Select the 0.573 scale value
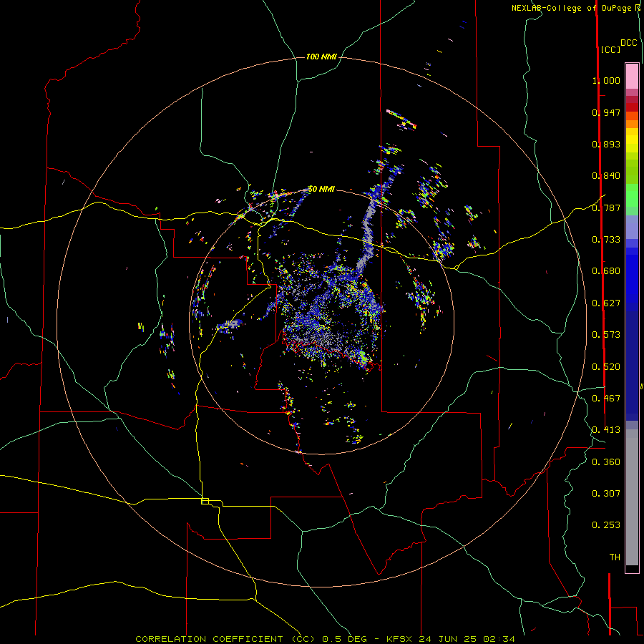The height and width of the screenshot is (644, 644). point(606,335)
